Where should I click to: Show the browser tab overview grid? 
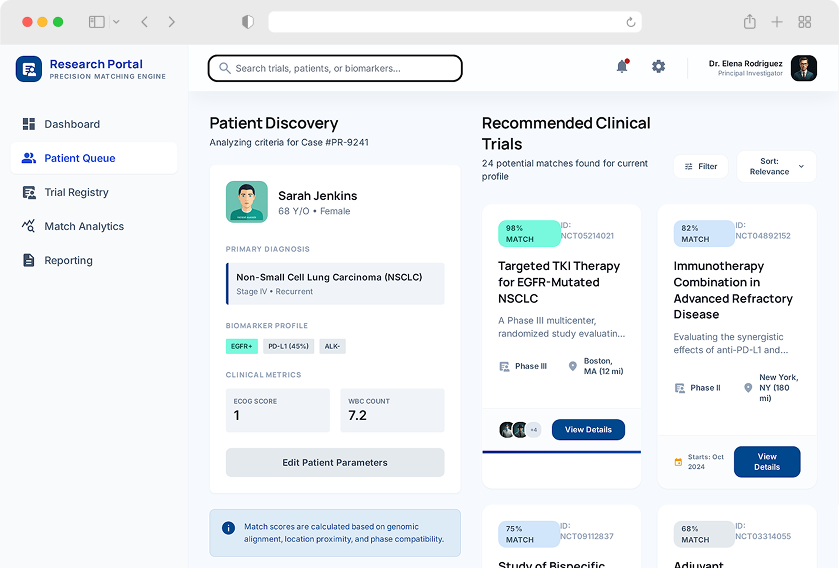pyautogui.click(x=805, y=22)
